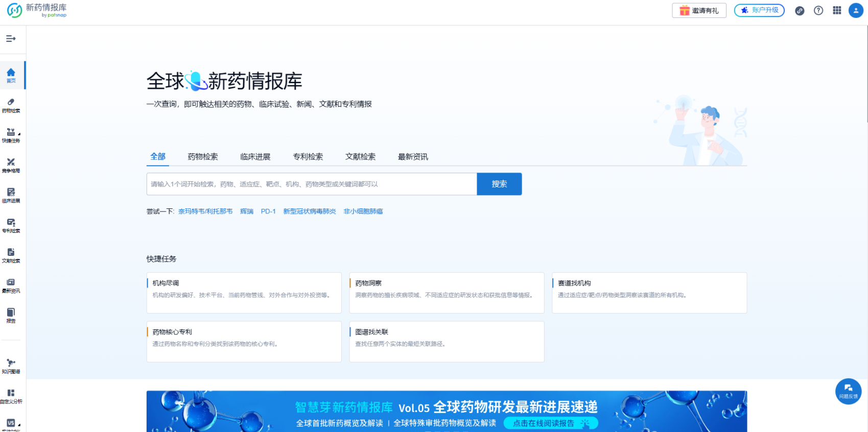This screenshot has height=432, width=868.
Task: Expand the 快捷任务 sidebar submenu
Action: (19, 134)
